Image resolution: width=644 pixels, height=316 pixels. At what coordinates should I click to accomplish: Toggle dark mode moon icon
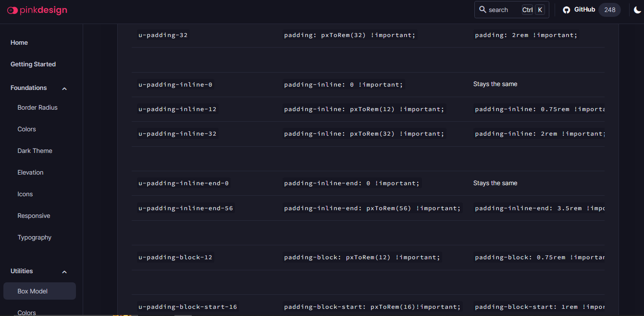[x=637, y=10]
